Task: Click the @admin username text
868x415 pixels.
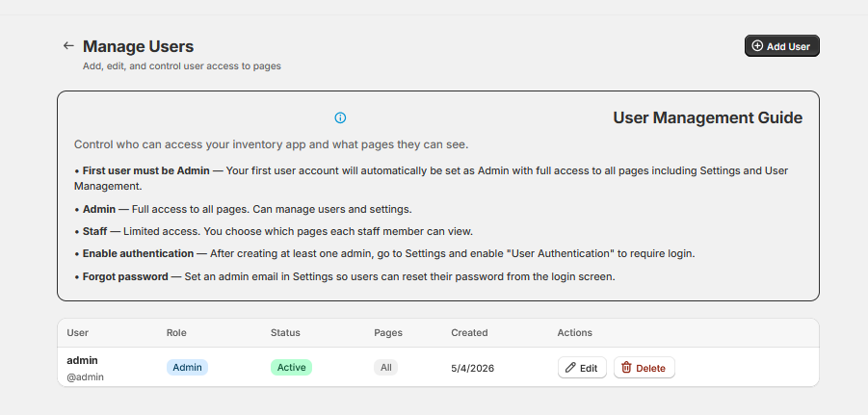Action: pyautogui.click(x=85, y=377)
